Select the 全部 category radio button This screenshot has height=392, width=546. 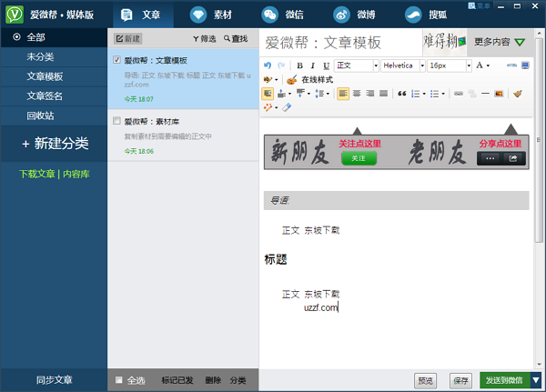click(x=16, y=37)
